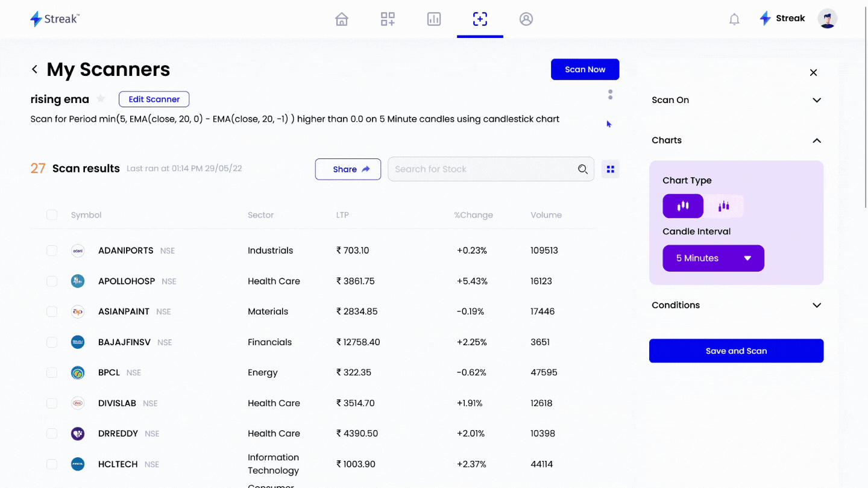Switch results to grid view
The image size is (868, 488).
click(611, 169)
